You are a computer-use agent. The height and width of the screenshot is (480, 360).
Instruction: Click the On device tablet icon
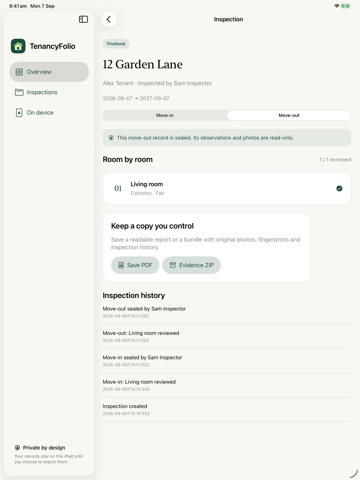coord(19,112)
